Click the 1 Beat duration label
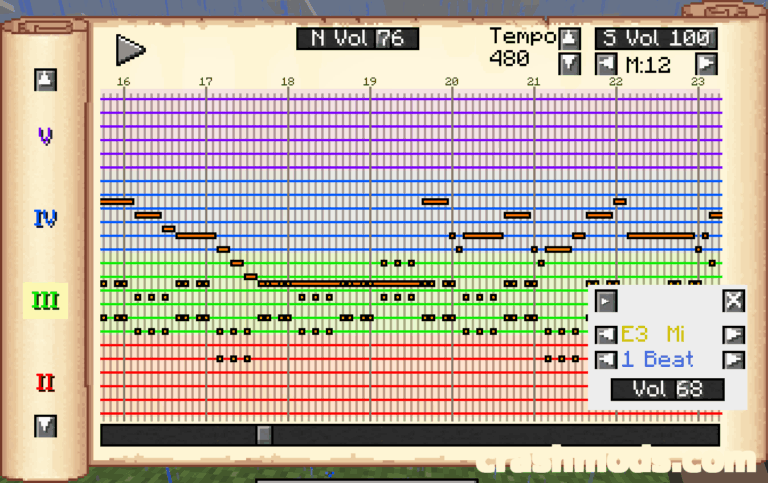The image size is (768, 483). [x=657, y=360]
